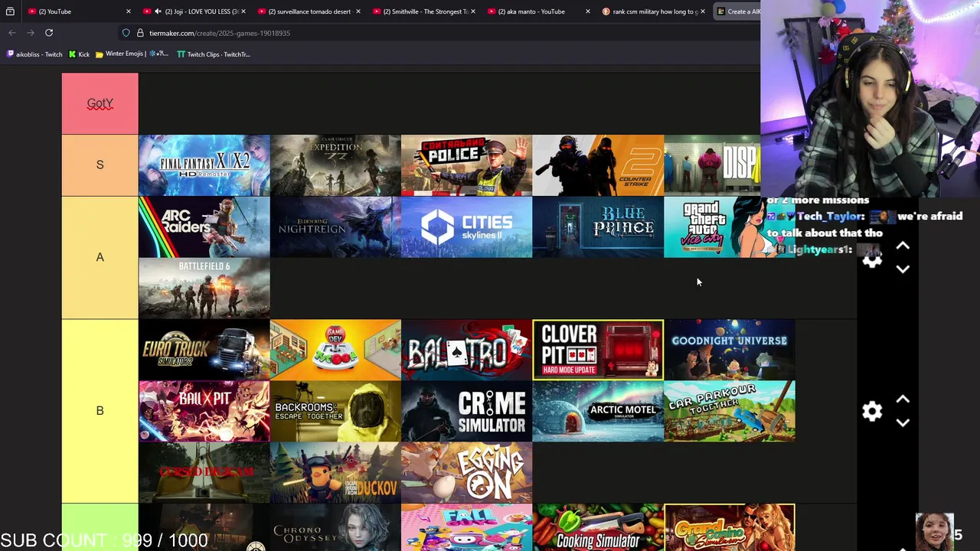Move A tier row down

point(903,269)
